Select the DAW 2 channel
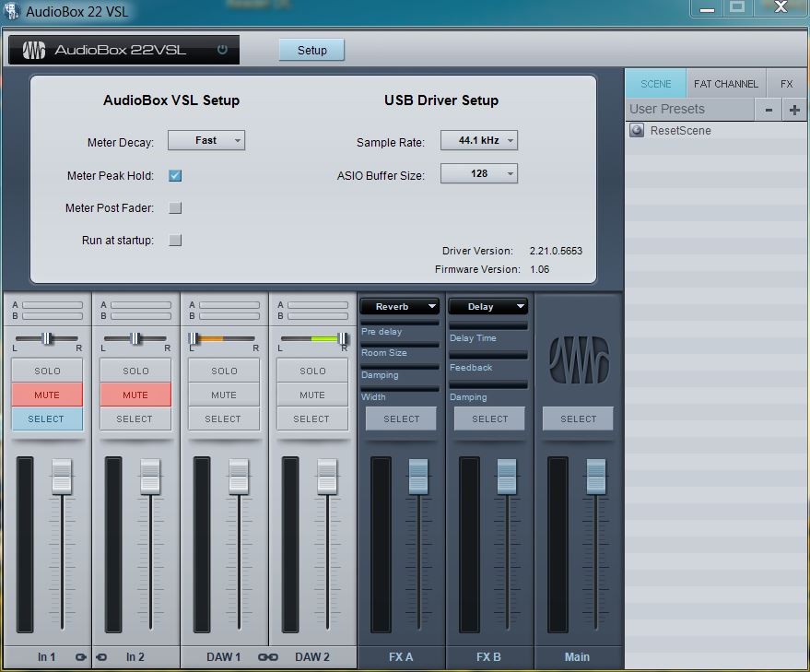This screenshot has width=810, height=672. pyautogui.click(x=312, y=419)
